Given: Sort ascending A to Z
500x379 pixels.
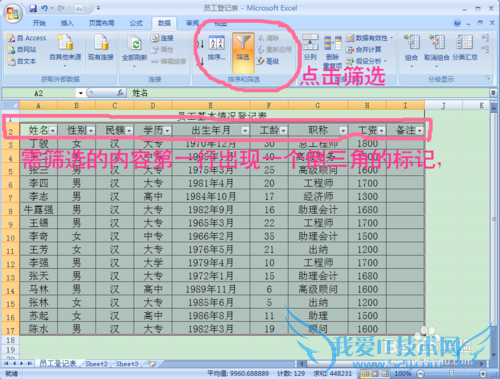Looking at the screenshot, I should 200,44.
